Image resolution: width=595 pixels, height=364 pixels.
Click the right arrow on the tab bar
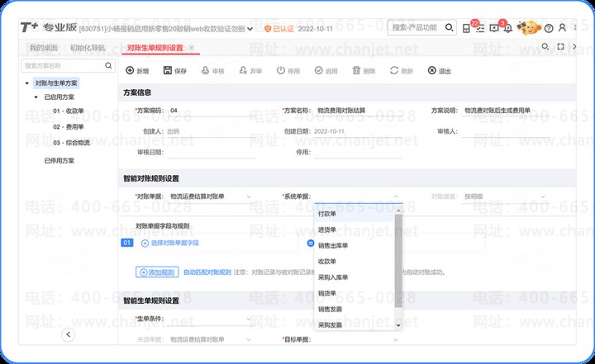(x=574, y=46)
